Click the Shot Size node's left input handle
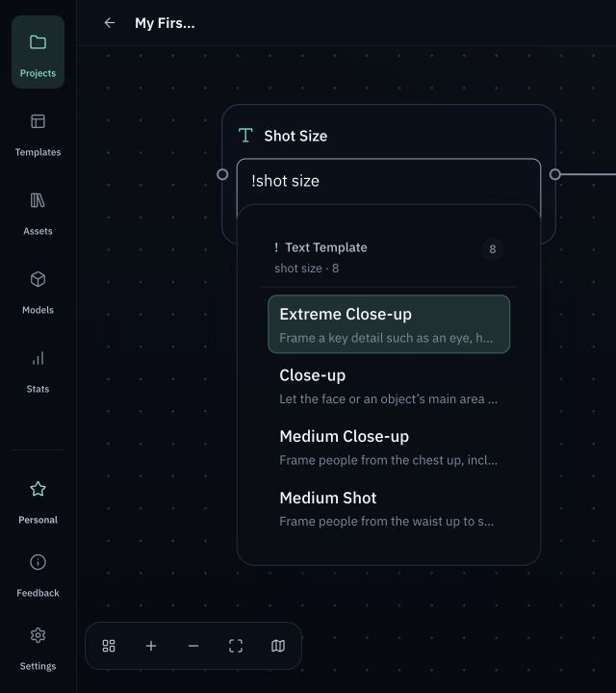Screen dimensions: 616x693 222,174
